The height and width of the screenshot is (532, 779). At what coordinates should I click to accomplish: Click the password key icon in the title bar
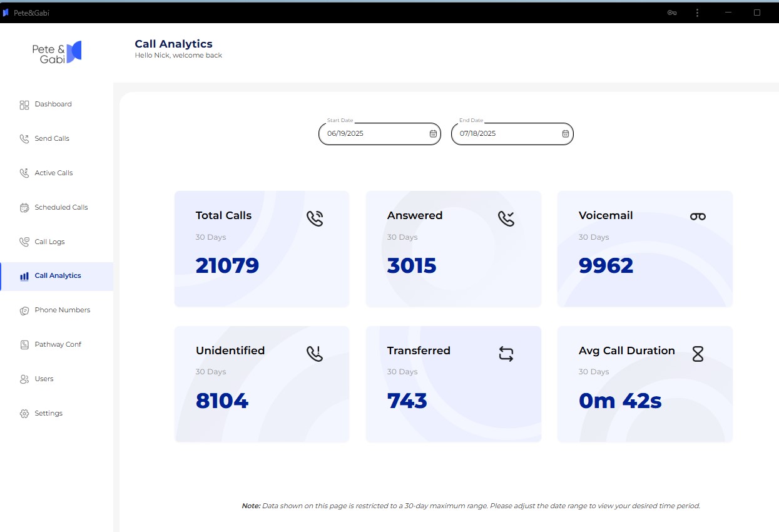tap(672, 13)
